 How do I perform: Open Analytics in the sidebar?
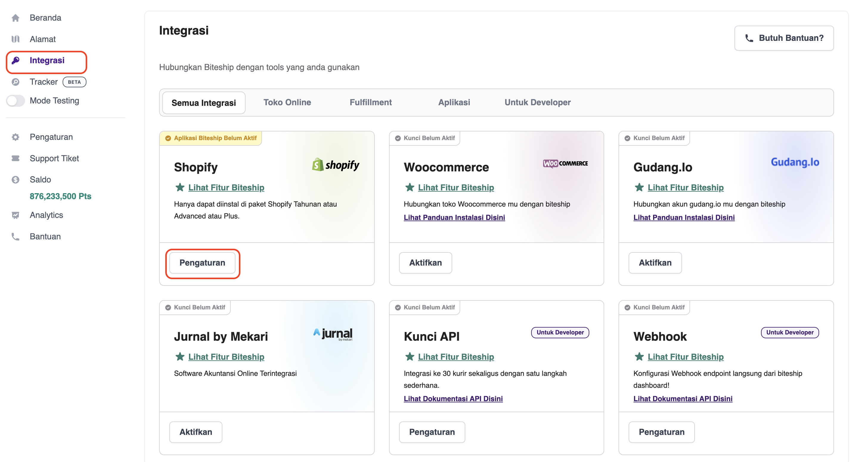[x=46, y=215]
